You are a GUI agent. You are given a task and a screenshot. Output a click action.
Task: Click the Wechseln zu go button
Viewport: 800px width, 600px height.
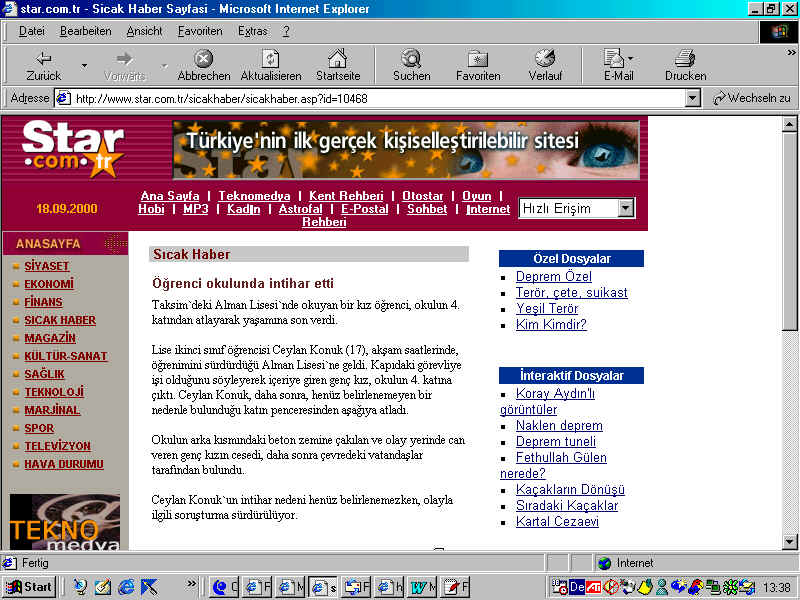(x=752, y=98)
